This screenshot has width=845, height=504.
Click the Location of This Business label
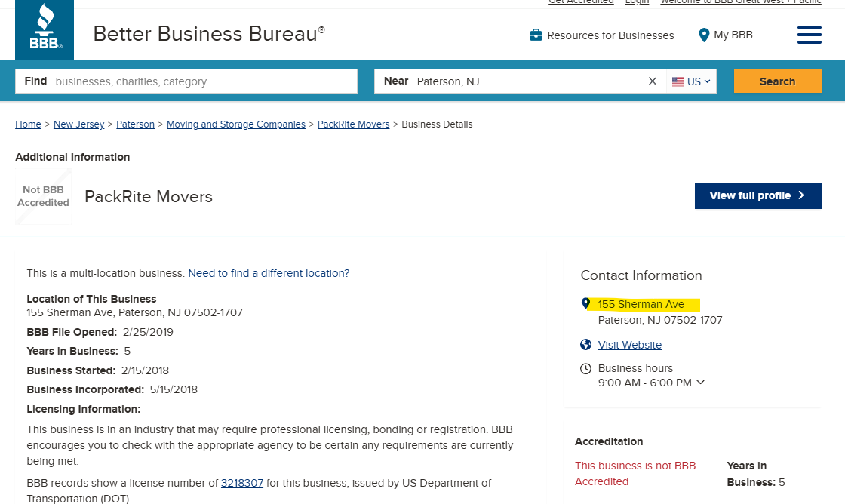click(91, 300)
